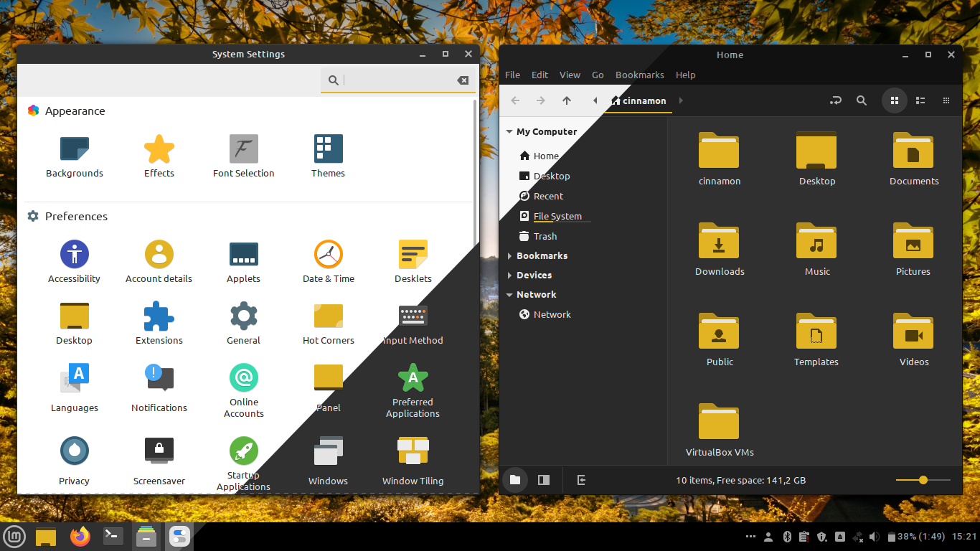The image size is (980, 551).
Task: Open the Pictures folder
Action: click(x=913, y=249)
